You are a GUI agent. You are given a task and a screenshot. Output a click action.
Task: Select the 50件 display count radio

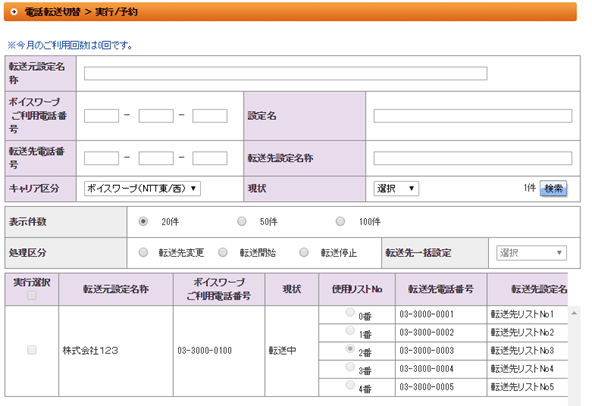pyautogui.click(x=242, y=221)
